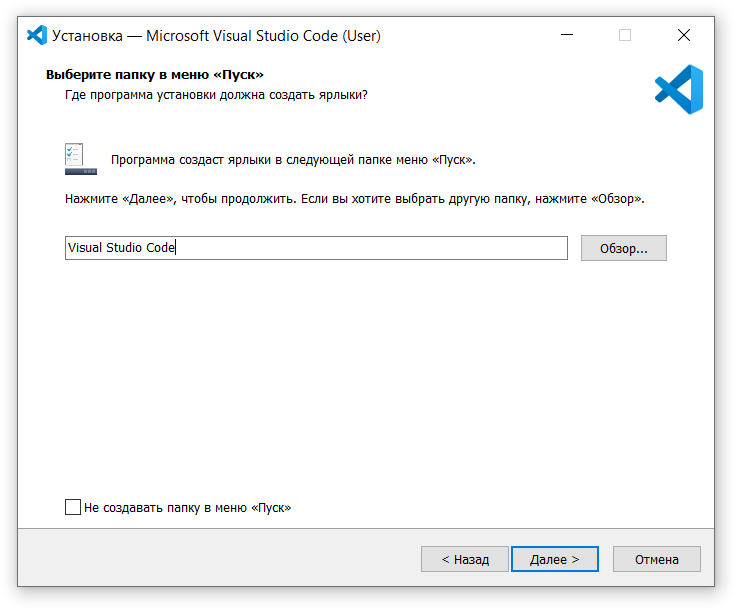Go back with «< Назад» button

coord(465,559)
